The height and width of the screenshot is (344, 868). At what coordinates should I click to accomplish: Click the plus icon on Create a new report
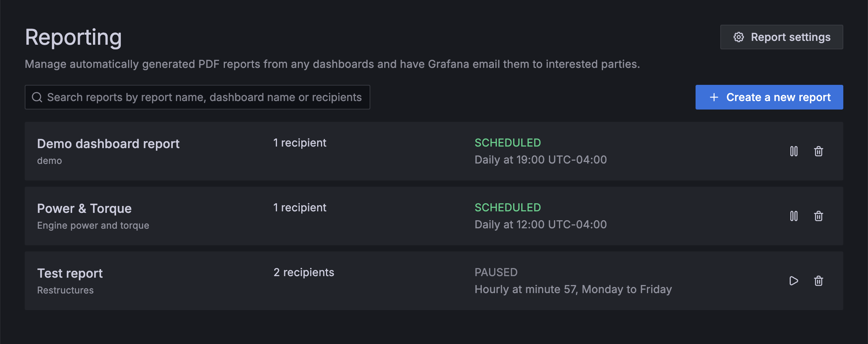pyautogui.click(x=713, y=97)
